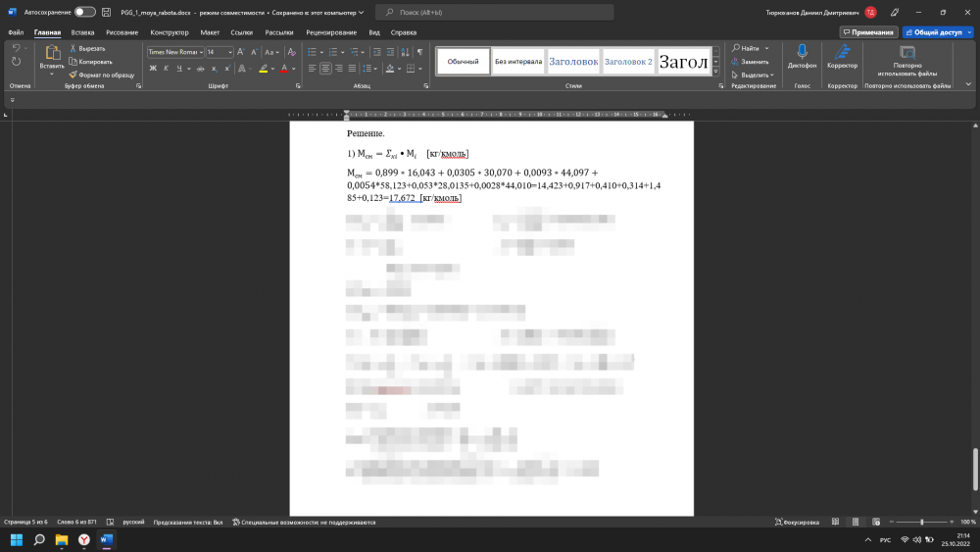Image resolution: width=980 pixels, height=552 pixels.
Task: Toggle italic formatting (К)
Action: point(167,69)
